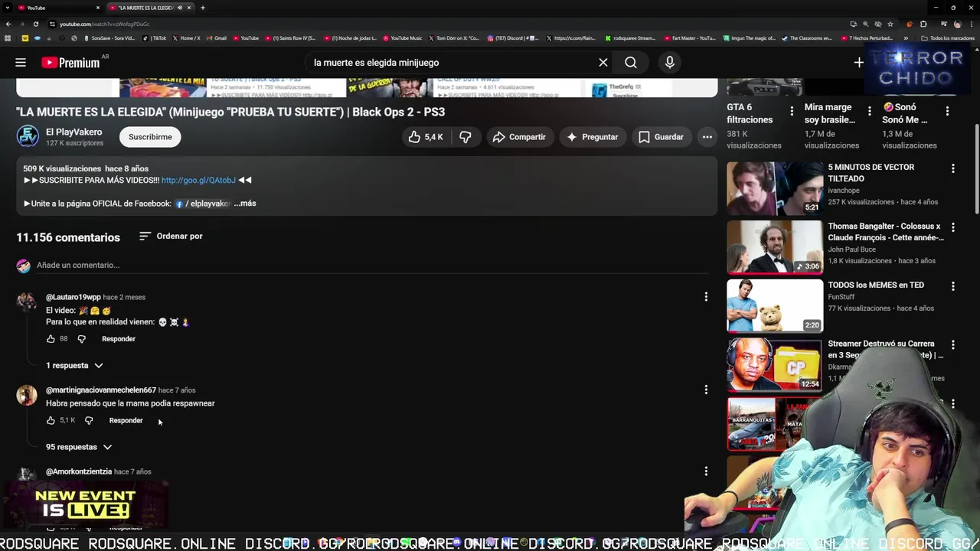Screen dimensions: 980x551
Task: Share the video via Compartir
Action: [x=520, y=137]
